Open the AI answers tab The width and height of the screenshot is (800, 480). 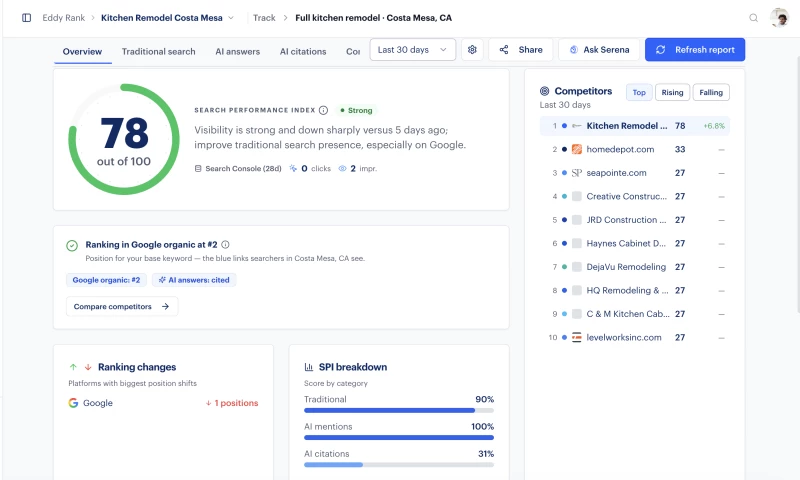237,52
